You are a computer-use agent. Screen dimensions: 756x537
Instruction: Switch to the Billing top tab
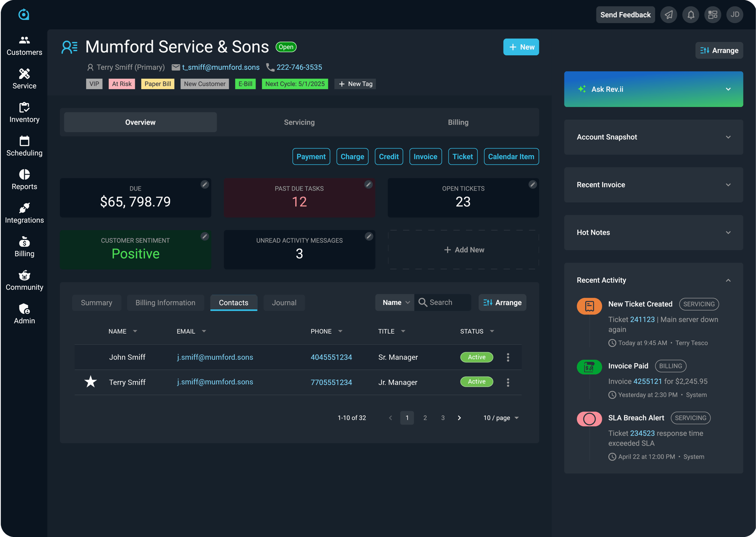[x=458, y=122]
